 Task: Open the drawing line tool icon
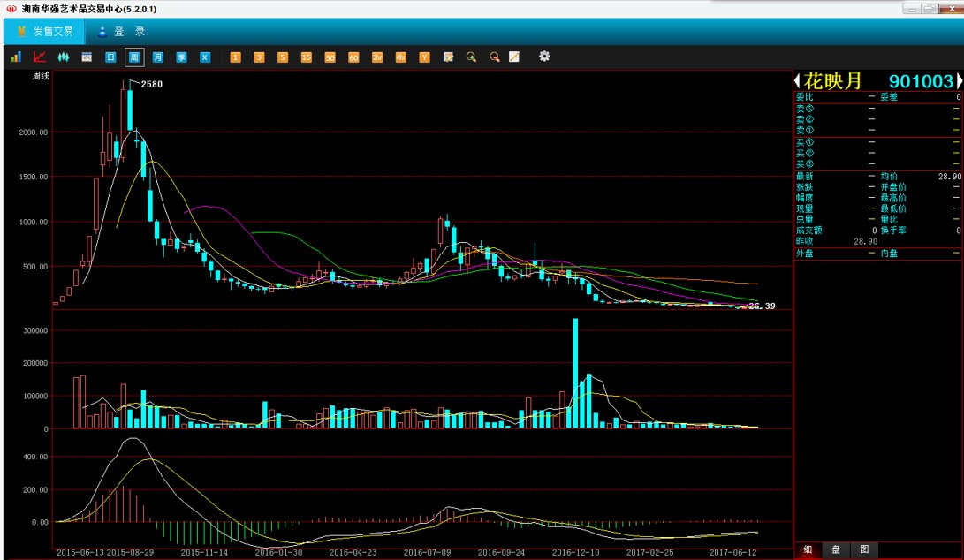tap(514, 57)
